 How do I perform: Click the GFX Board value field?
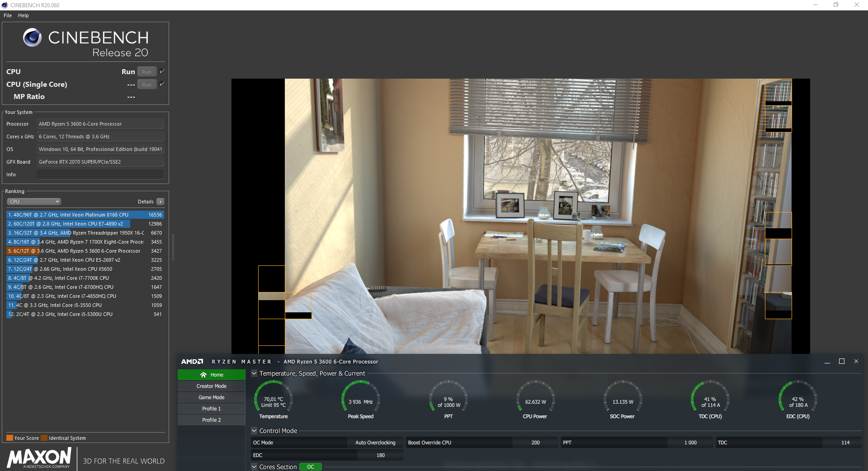(x=100, y=162)
